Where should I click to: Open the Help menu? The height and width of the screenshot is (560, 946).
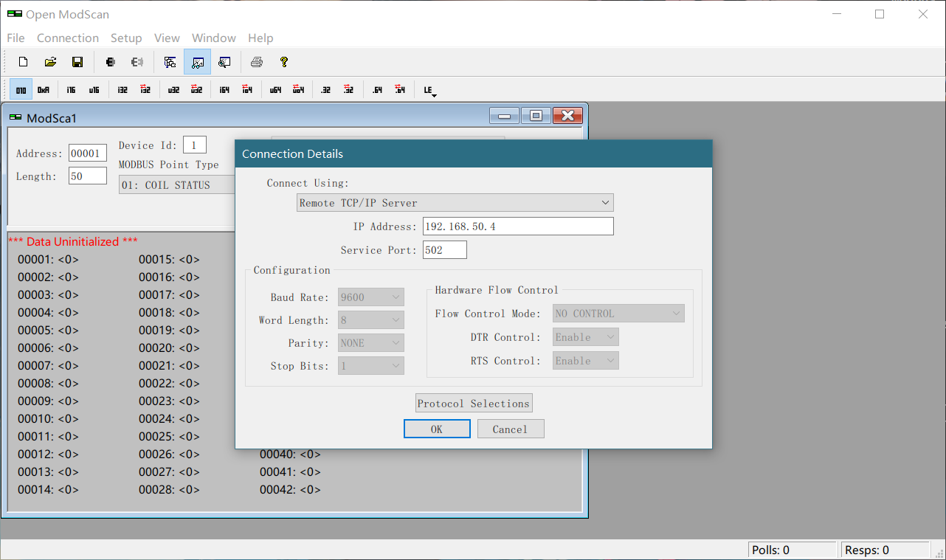260,38
